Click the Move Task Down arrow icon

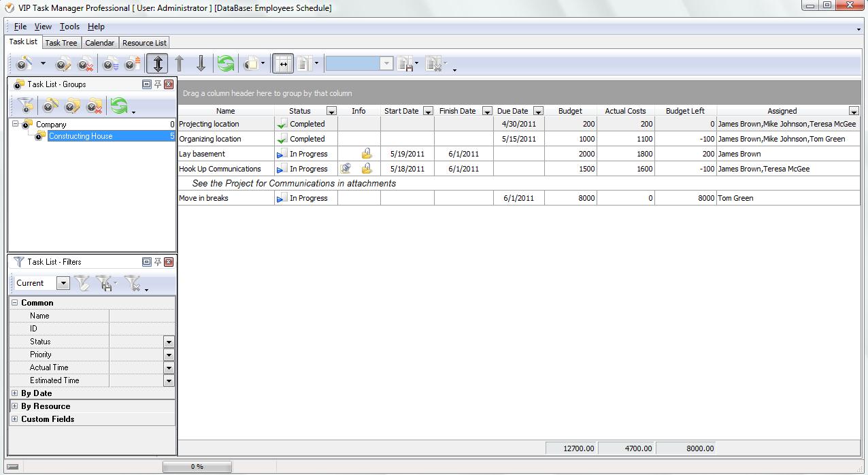201,64
